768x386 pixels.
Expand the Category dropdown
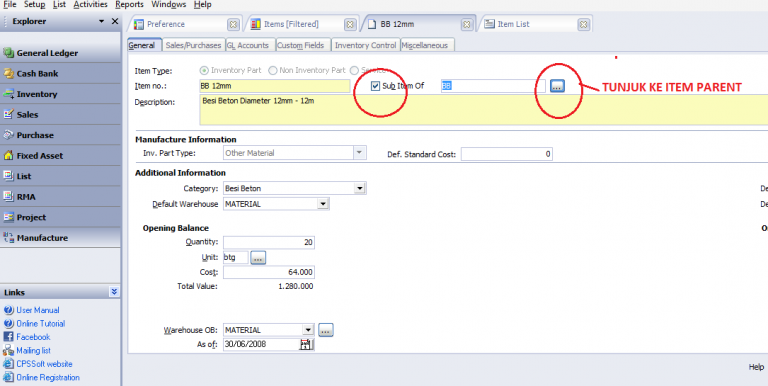[360, 189]
